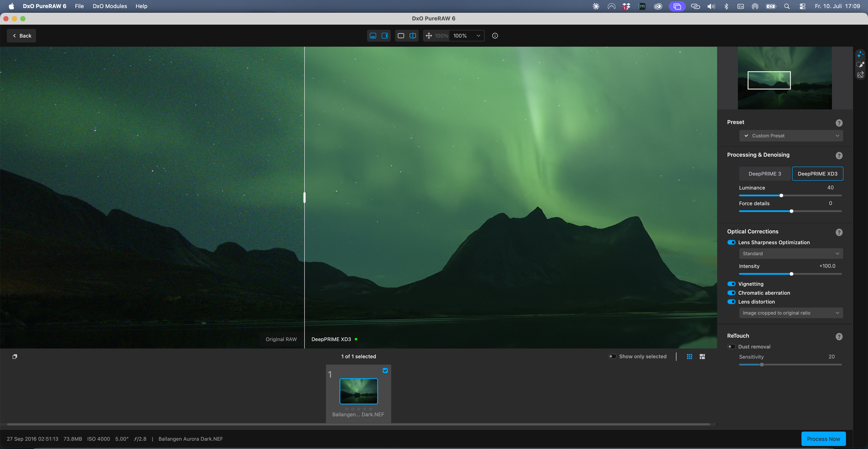This screenshot has width=868, height=449.
Task: Click the "Original RAW" label
Action: click(281, 339)
